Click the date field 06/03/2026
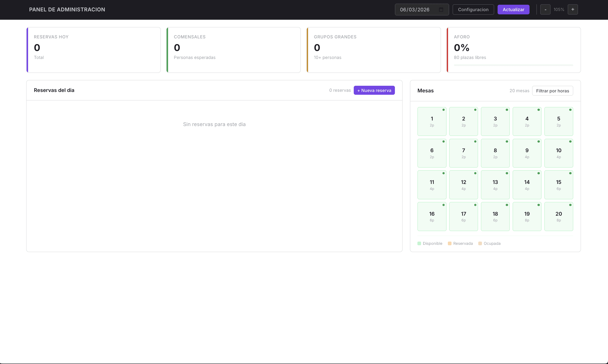 (x=414, y=10)
